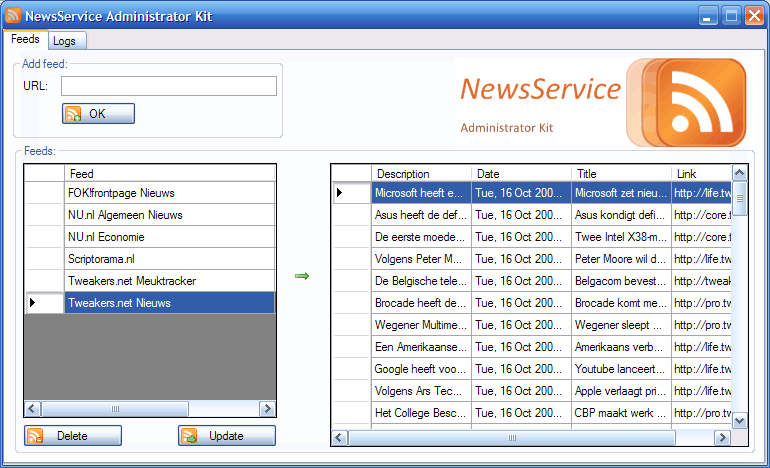Switch to the Logs tab
Image resolution: width=770 pixels, height=468 pixels.
pyautogui.click(x=68, y=41)
